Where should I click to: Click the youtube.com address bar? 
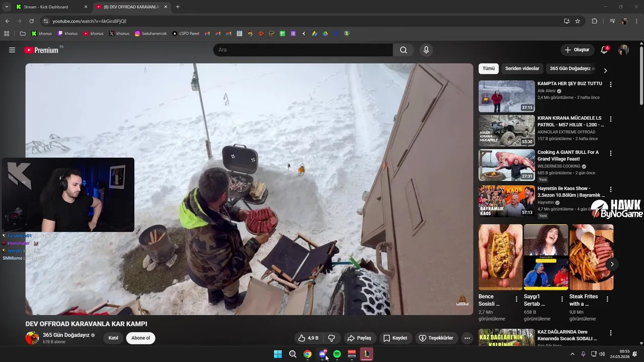tap(302, 21)
